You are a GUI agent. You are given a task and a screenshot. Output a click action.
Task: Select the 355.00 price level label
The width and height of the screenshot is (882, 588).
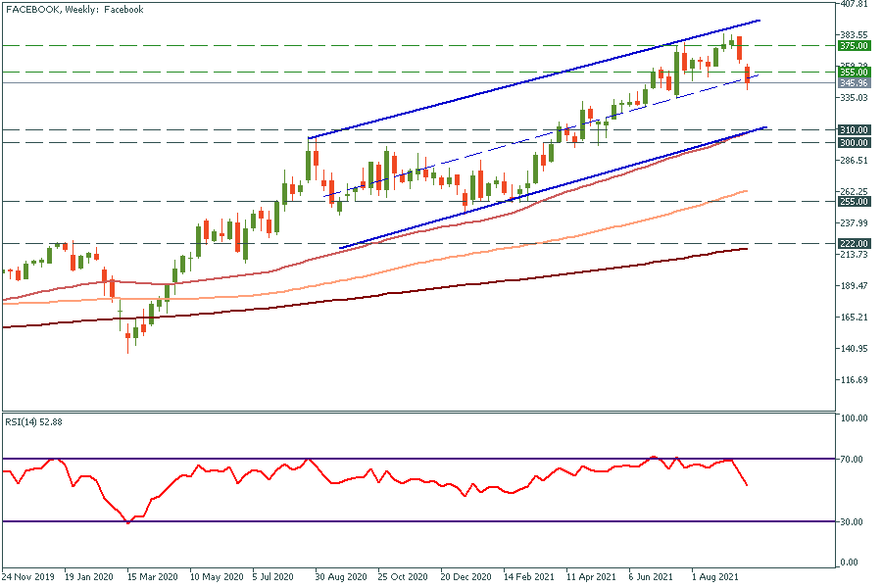point(854,72)
